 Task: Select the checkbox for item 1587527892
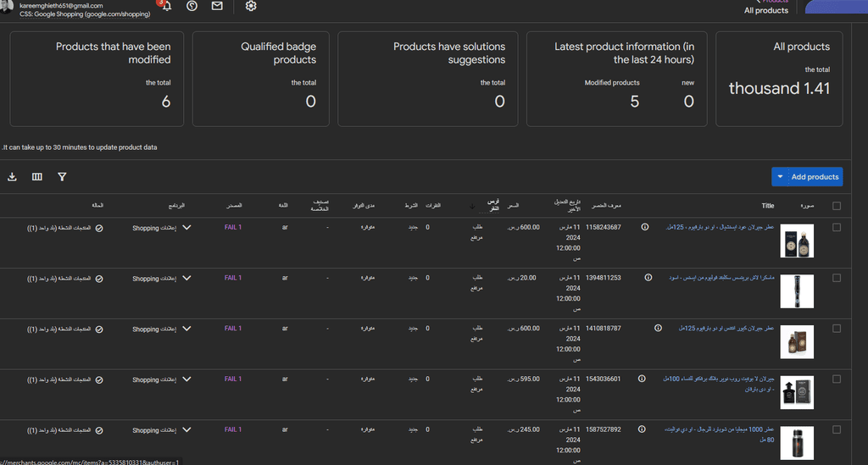[837, 429]
